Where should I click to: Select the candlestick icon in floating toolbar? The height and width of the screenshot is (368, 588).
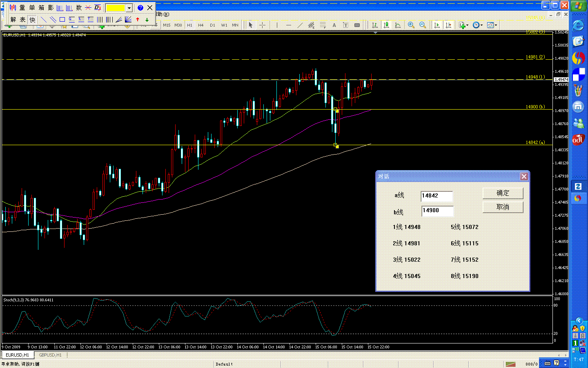click(x=13, y=8)
